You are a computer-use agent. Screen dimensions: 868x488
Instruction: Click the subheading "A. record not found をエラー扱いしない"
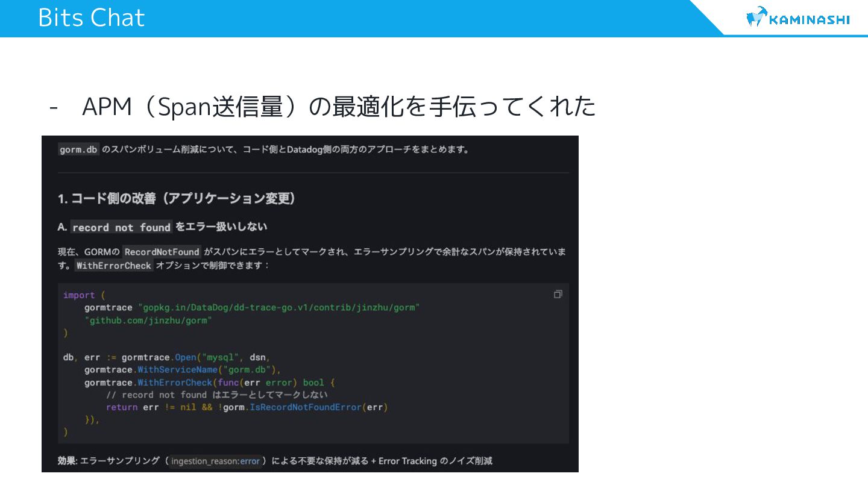(x=163, y=227)
